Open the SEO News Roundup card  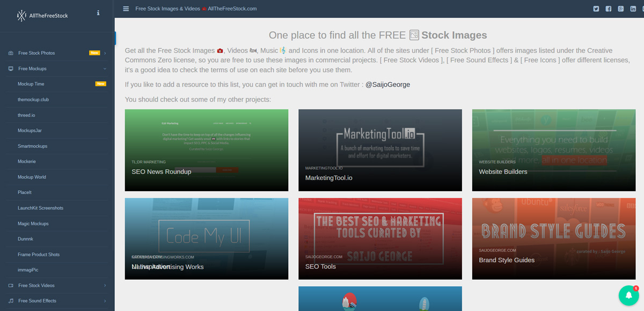[x=207, y=150]
